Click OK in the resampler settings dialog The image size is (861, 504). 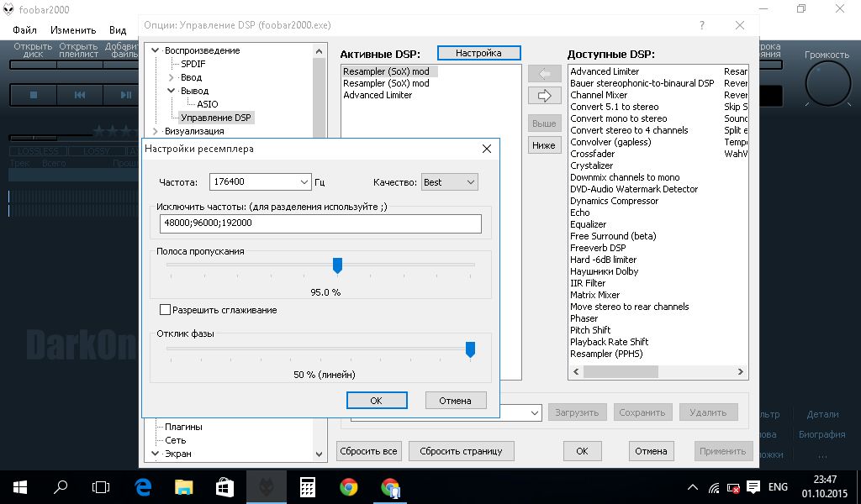tap(377, 401)
